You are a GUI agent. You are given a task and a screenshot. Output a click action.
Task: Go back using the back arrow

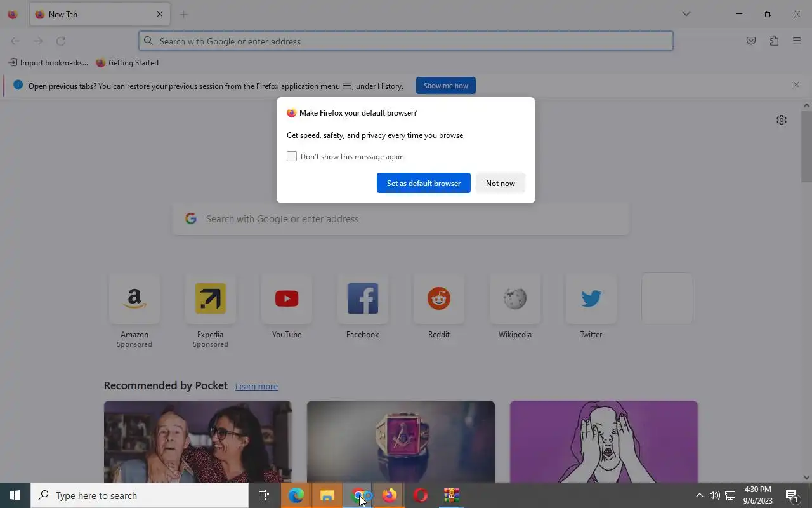pos(15,41)
